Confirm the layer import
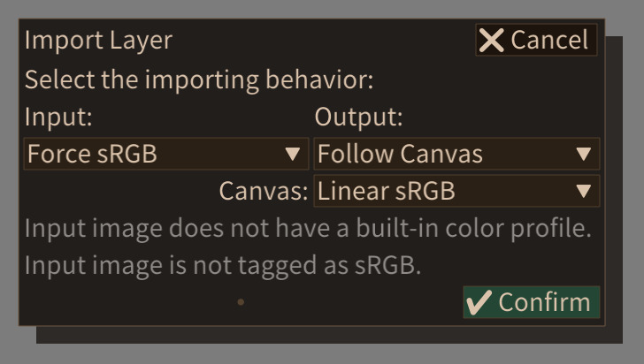Viewport: 644px width, 364px height. [x=532, y=302]
